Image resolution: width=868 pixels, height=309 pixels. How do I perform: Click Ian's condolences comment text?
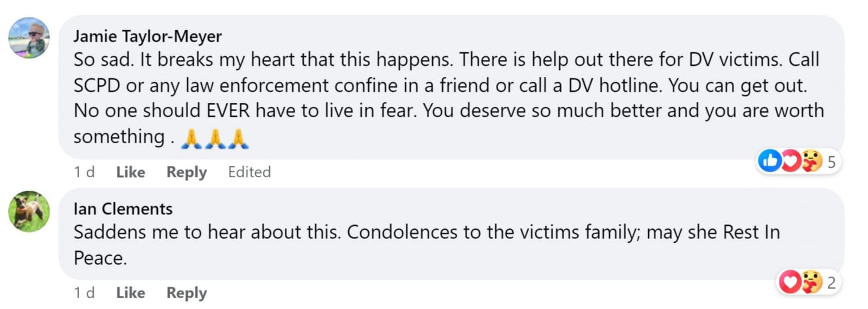[x=426, y=233]
